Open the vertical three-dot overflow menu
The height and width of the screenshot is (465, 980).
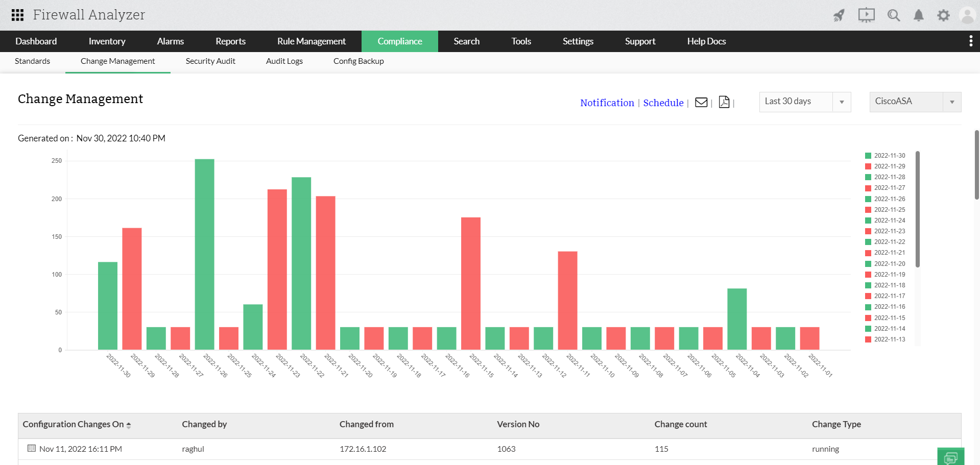pos(970,41)
